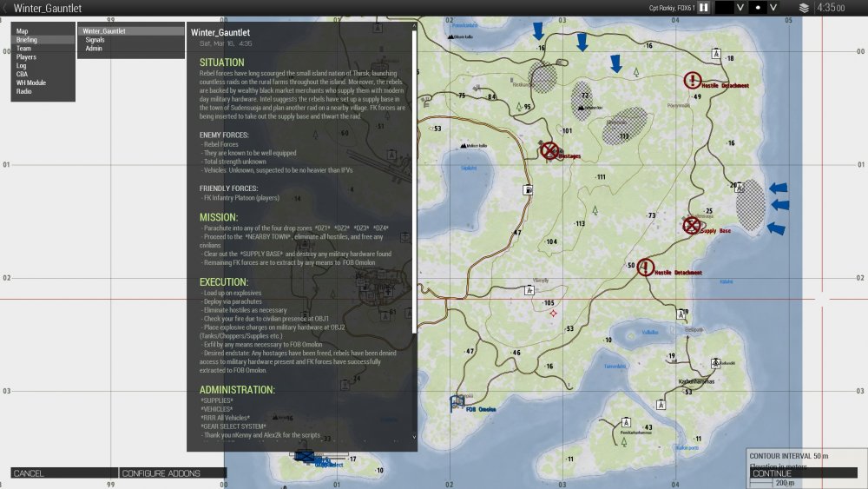Select the southern Hostile Detachment warning marker
The image size is (868, 489).
646,268
